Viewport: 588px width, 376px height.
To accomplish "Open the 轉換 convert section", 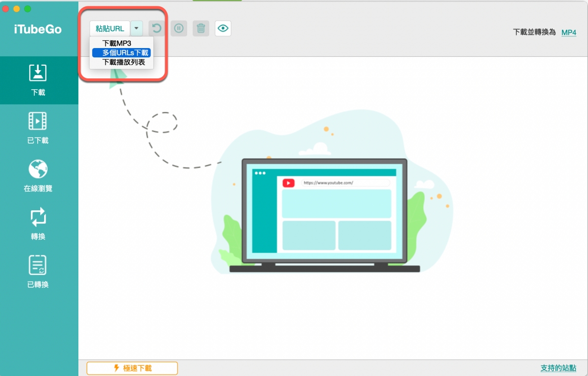I will click(x=38, y=224).
